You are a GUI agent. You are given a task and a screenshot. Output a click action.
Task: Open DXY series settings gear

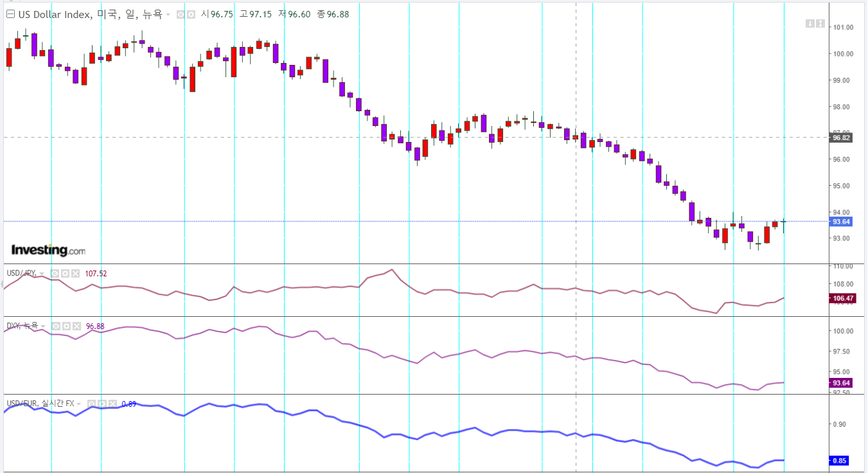[x=65, y=326]
